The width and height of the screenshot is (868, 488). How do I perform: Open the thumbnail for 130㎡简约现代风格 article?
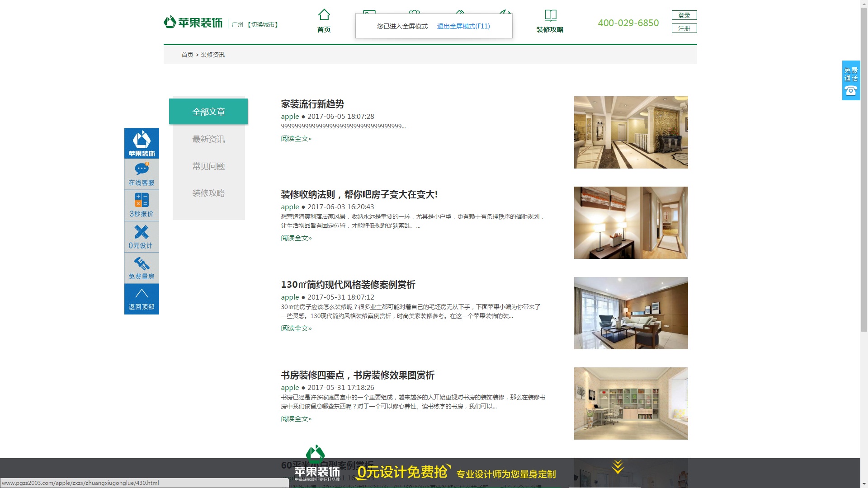pos(631,313)
